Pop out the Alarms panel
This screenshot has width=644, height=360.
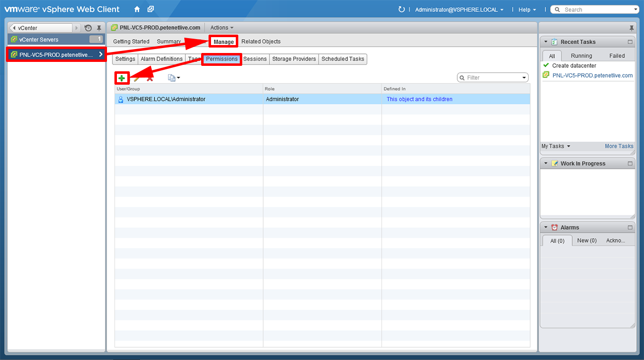click(630, 227)
